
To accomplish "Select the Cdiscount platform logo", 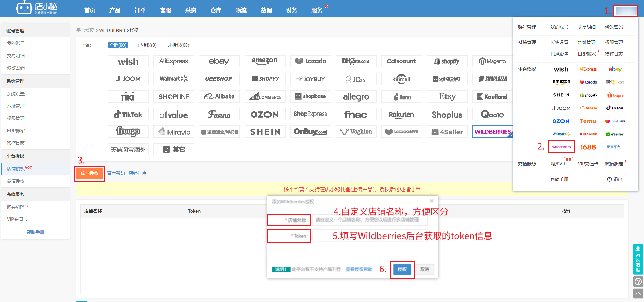I will 402,61.
